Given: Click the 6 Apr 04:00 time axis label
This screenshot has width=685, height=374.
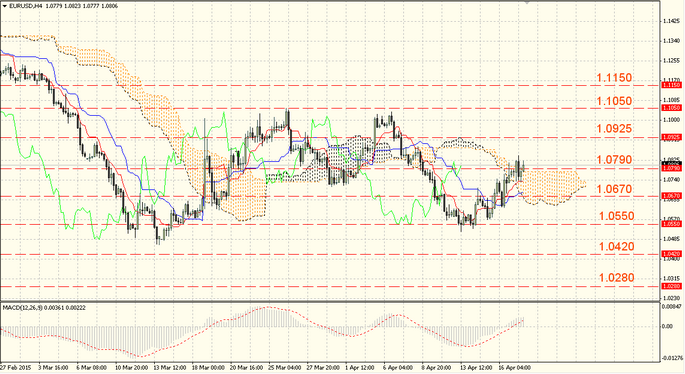Looking at the screenshot, I should (398, 368).
